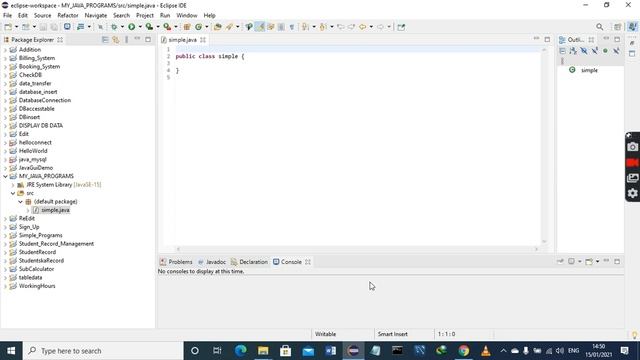
Task: Click the Debug bug icon in toolbar
Action: [x=114, y=27]
